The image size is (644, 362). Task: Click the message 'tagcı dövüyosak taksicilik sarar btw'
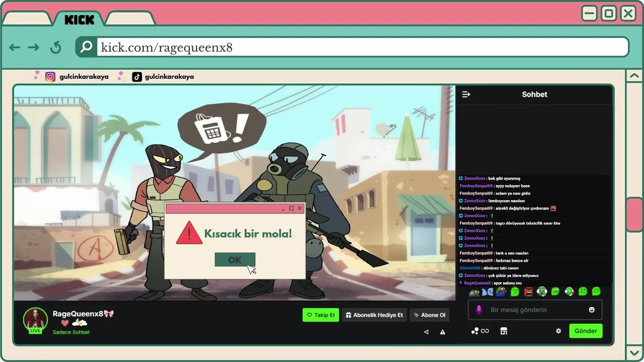click(x=528, y=223)
